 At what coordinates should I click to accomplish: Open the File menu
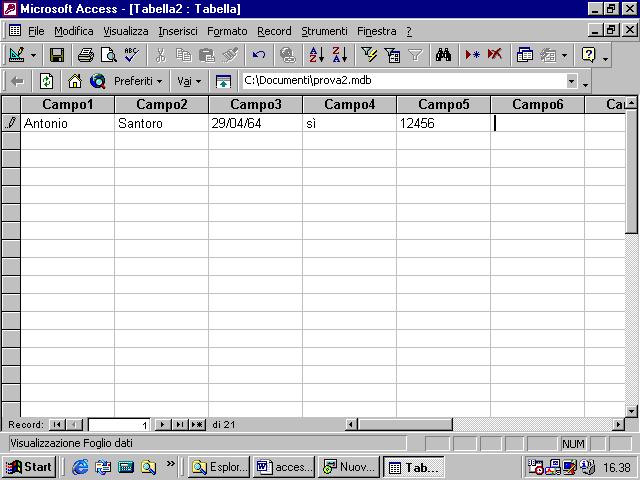tap(36, 31)
